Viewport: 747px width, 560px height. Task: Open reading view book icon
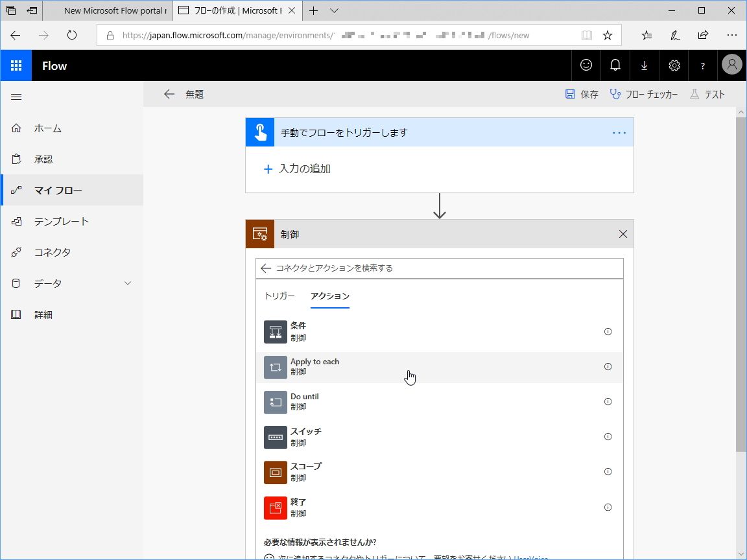[586, 35]
